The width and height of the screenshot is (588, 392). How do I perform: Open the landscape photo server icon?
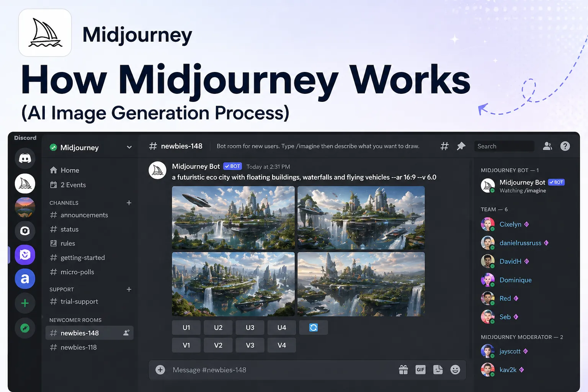pyautogui.click(x=25, y=207)
